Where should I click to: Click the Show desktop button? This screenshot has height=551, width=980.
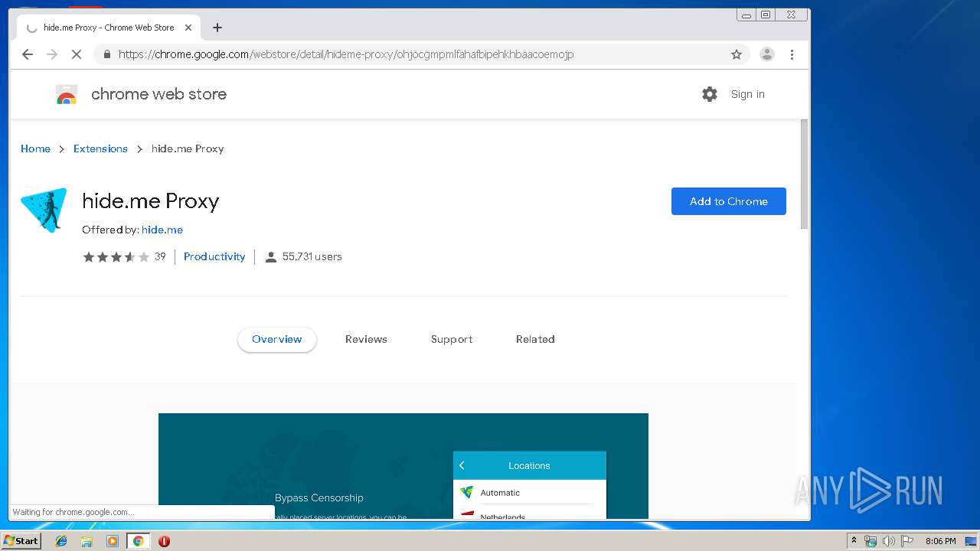(x=971, y=541)
